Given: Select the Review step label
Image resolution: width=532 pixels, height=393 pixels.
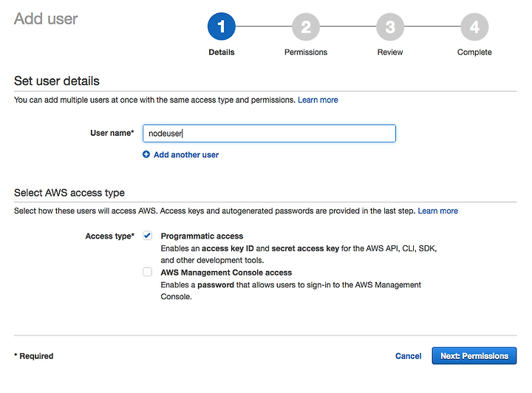Looking at the screenshot, I should click(x=390, y=52).
